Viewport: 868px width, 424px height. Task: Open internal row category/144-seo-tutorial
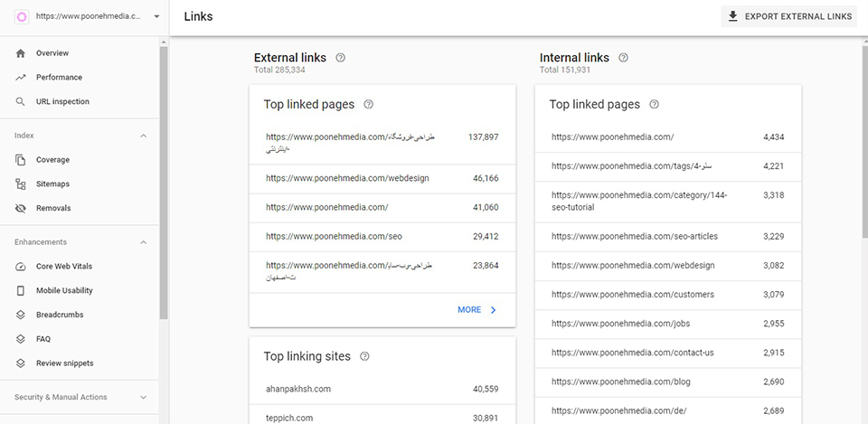(x=668, y=202)
